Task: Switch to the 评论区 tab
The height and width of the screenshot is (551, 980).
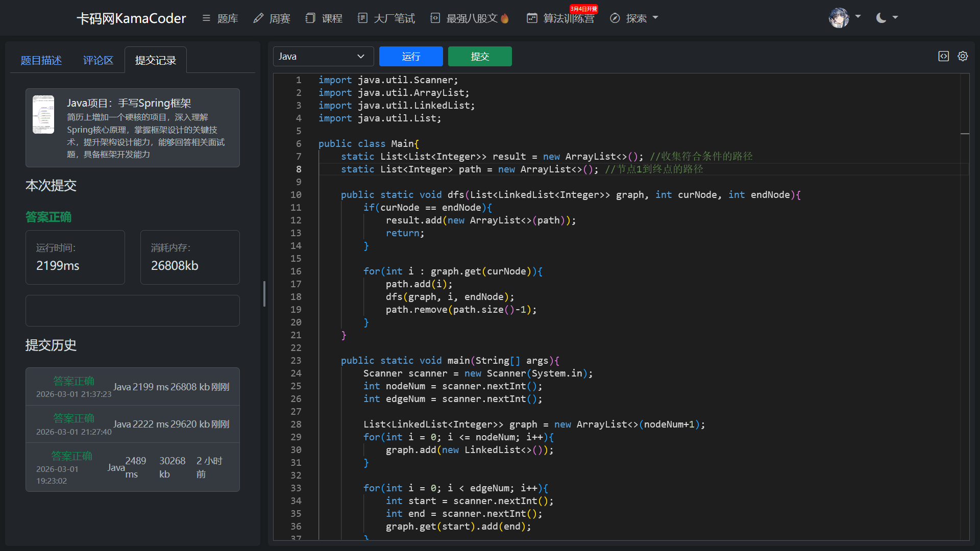Action: click(98, 60)
